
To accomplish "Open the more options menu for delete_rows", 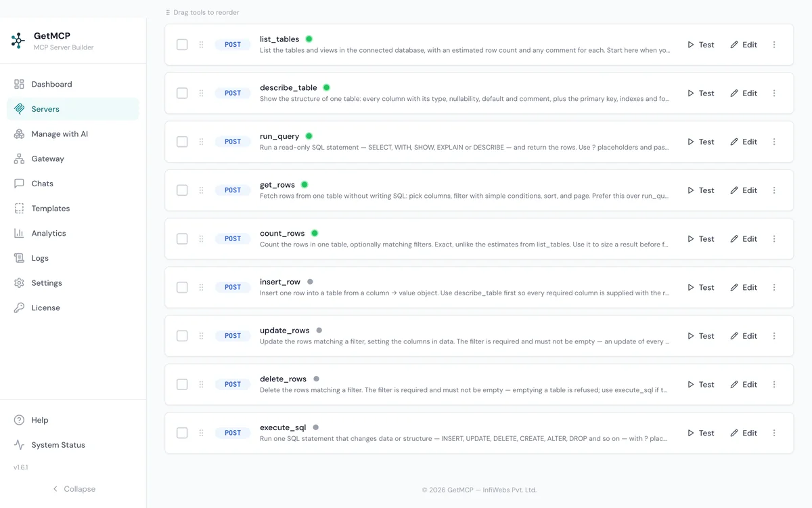I will (x=774, y=384).
